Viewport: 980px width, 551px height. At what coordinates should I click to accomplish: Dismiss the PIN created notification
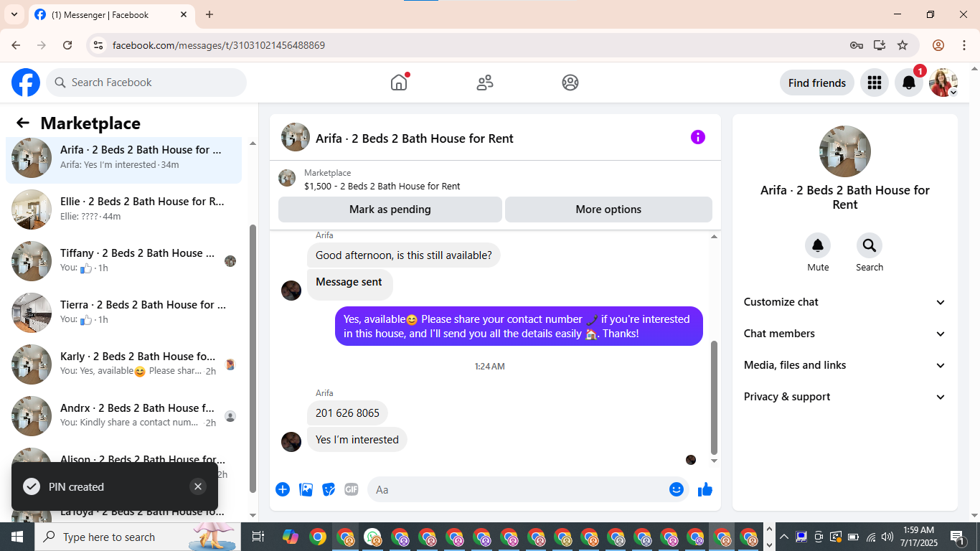(x=198, y=486)
